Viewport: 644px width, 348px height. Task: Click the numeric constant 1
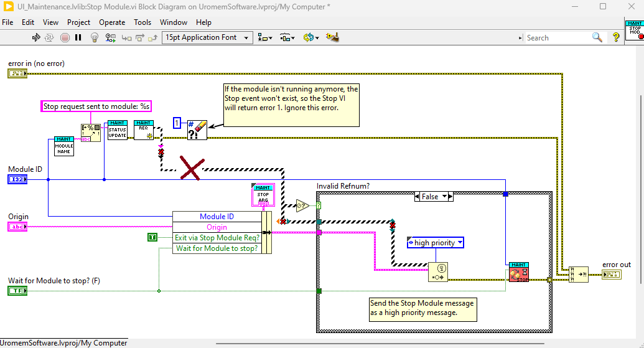[x=177, y=123]
